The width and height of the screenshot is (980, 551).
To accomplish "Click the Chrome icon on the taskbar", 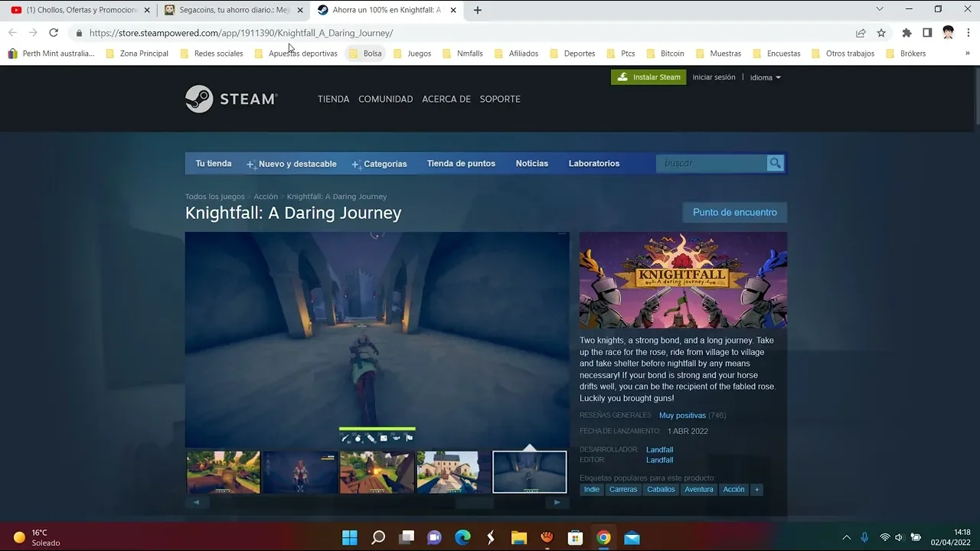I will point(603,537).
